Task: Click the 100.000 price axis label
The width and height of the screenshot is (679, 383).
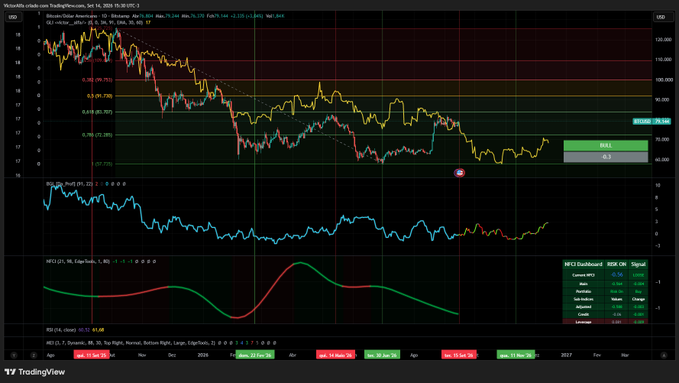Action: tap(664, 80)
